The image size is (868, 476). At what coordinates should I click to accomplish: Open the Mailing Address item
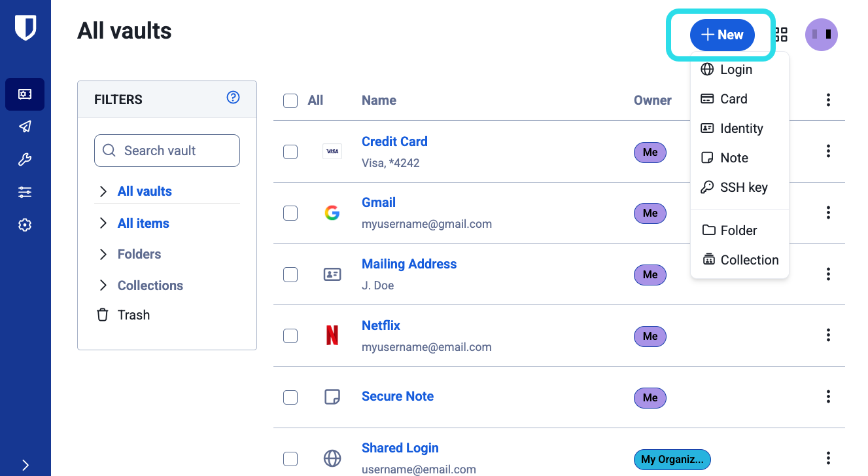tap(409, 264)
